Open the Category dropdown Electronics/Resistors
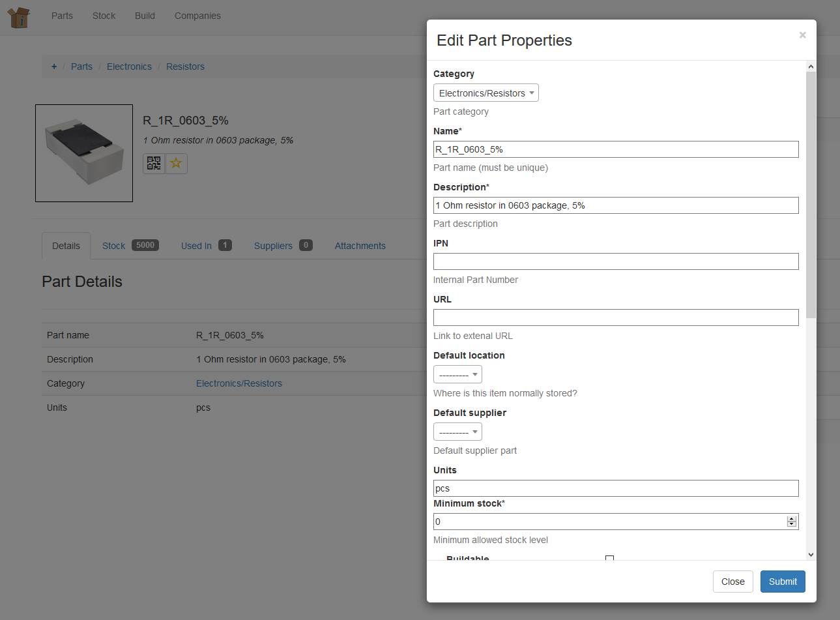The height and width of the screenshot is (620, 840). tap(485, 93)
